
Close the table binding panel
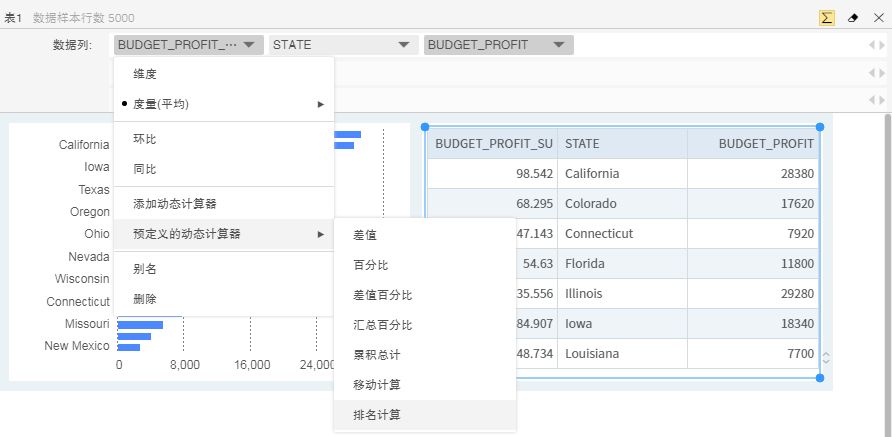(878, 17)
